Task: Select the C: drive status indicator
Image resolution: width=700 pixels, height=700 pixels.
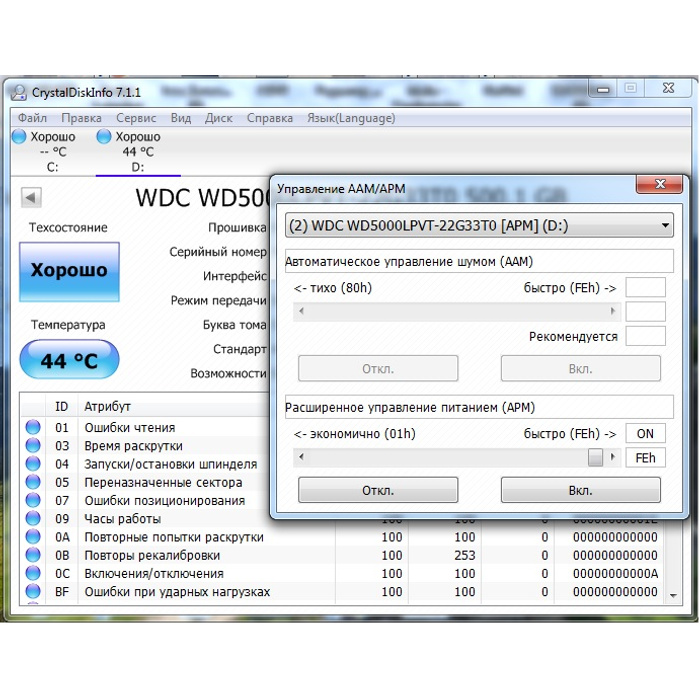Action: (x=45, y=151)
